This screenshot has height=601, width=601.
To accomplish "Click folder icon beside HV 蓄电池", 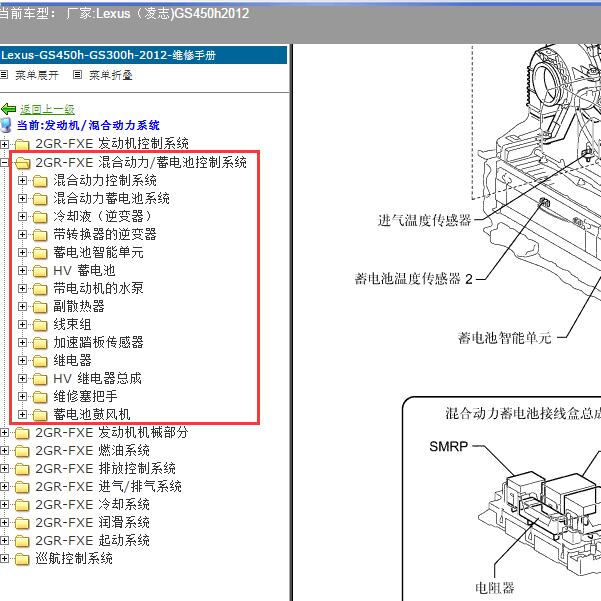I will [x=40, y=271].
